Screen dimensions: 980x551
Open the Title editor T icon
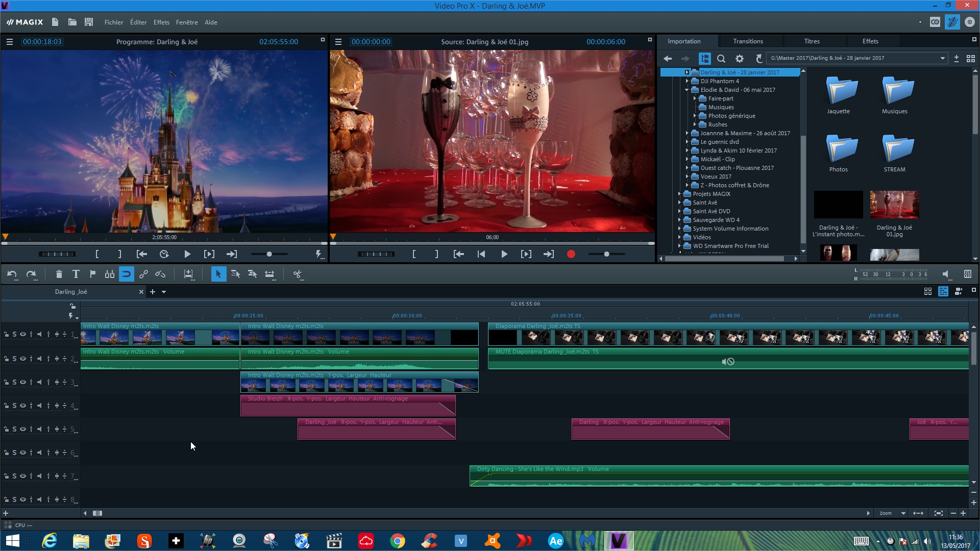(x=76, y=274)
